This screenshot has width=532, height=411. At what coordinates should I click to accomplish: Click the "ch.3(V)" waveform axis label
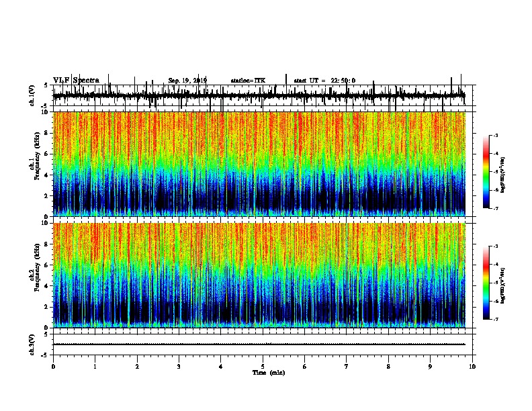tap(32, 345)
